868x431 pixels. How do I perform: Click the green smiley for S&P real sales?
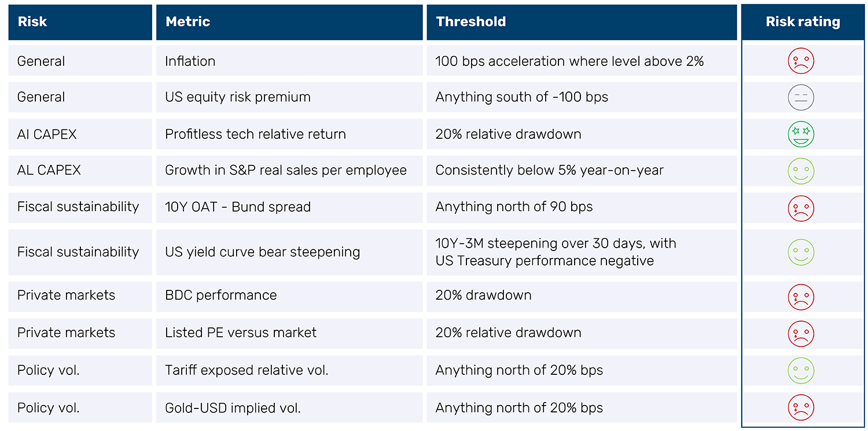point(801,171)
